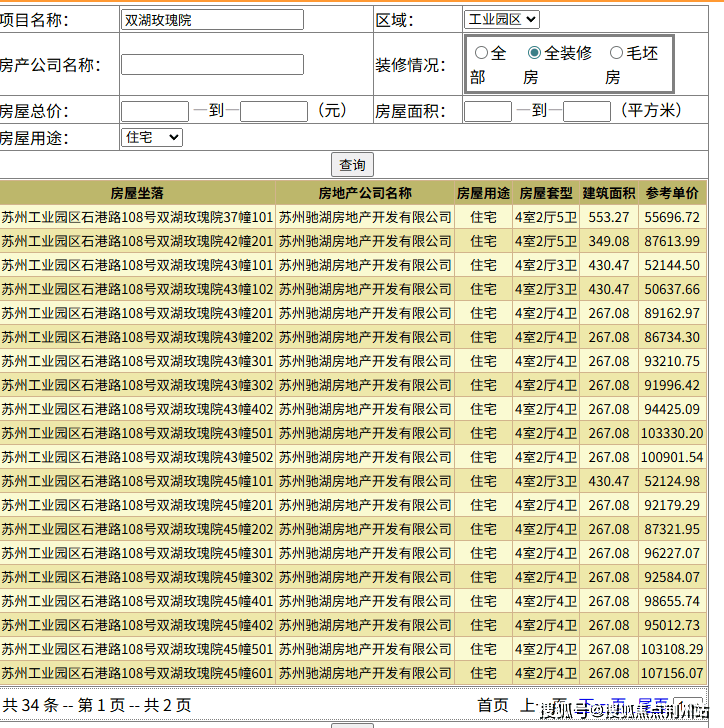Open the listing for 双湖玫瑰院43幢501
This screenshot has width=724, height=728.
tap(137, 433)
